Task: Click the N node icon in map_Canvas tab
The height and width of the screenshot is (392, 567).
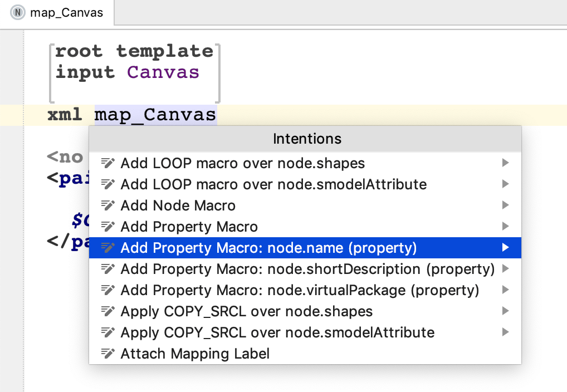Action: coord(18,12)
